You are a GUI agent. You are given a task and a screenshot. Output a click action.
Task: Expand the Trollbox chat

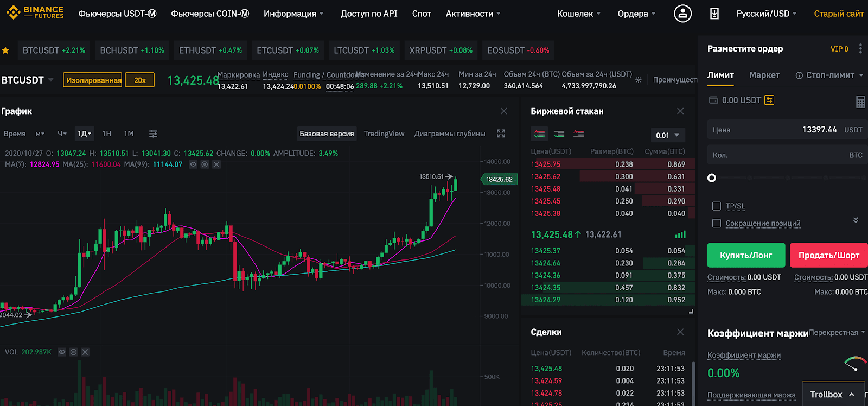[x=832, y=395]
